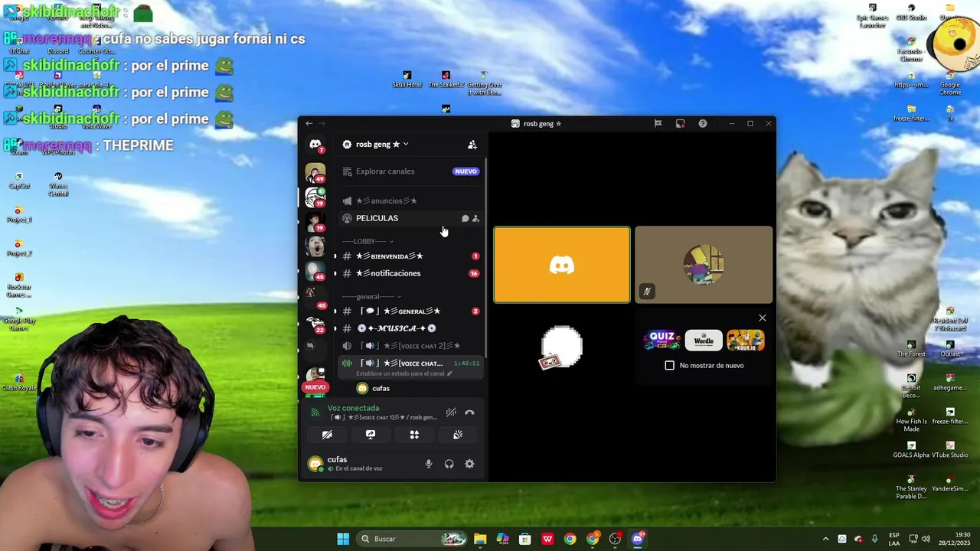Click the help question mark icon
The height and width of the screenshot is (551, 980).
point(703,123)
